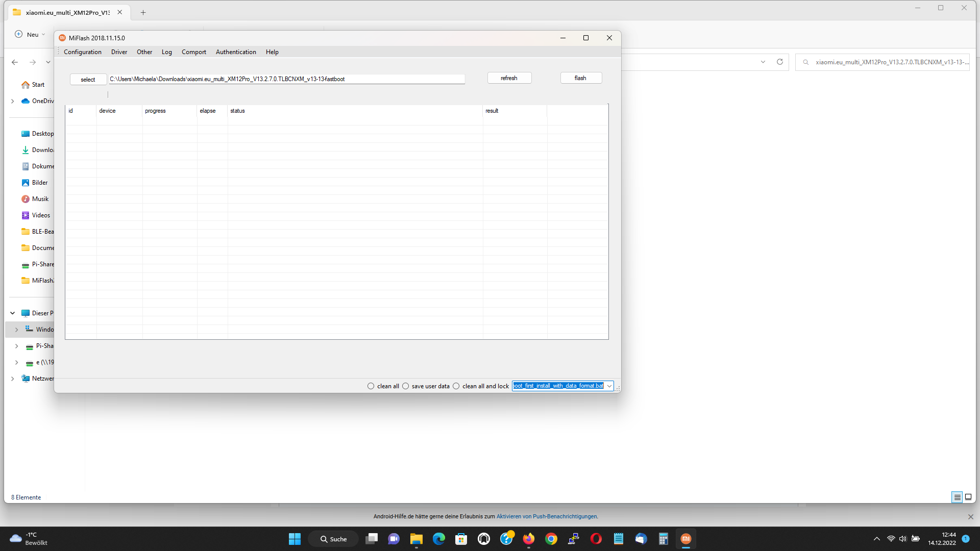Open MiFlash folder in Explorer sidebar
Image resolution: width=980 pixels, height=551 pixels.
[37, 281]
